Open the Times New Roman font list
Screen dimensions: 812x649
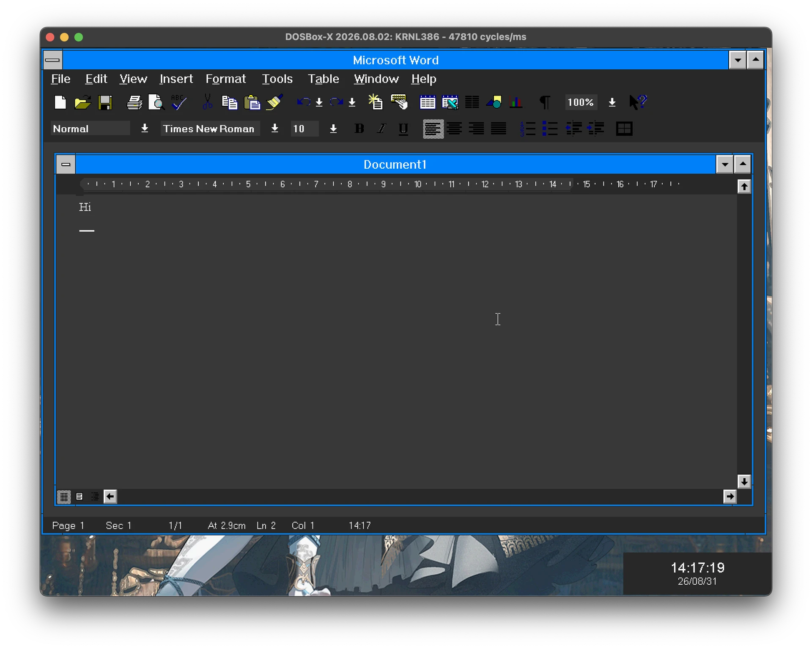(275, 129)
